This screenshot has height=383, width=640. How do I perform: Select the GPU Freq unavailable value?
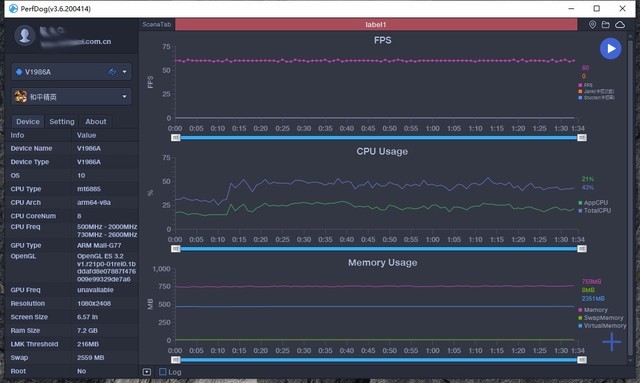tap(96, 290)
